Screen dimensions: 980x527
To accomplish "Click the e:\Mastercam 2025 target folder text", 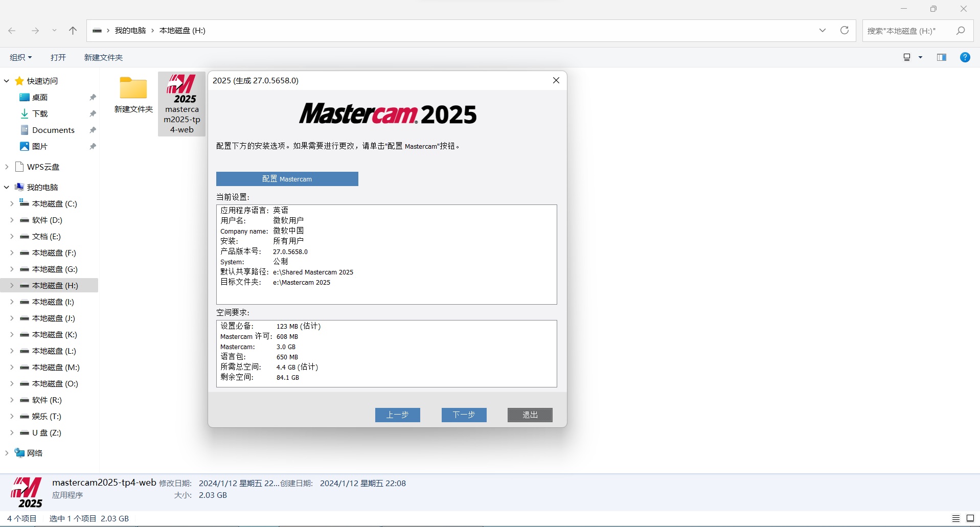I will coord(302,282).
